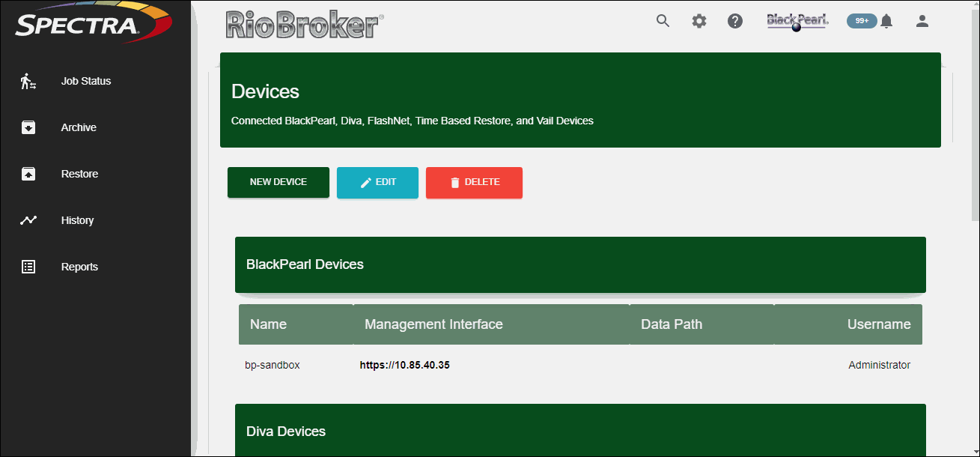Click the BlackPearl Devices section header

(580, 264)
